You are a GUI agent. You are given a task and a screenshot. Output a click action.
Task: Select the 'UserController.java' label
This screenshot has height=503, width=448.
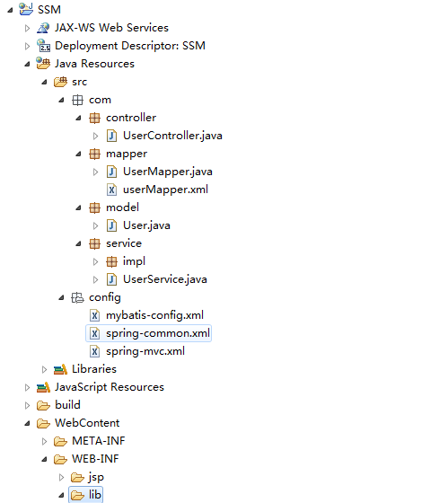[172, 136]
